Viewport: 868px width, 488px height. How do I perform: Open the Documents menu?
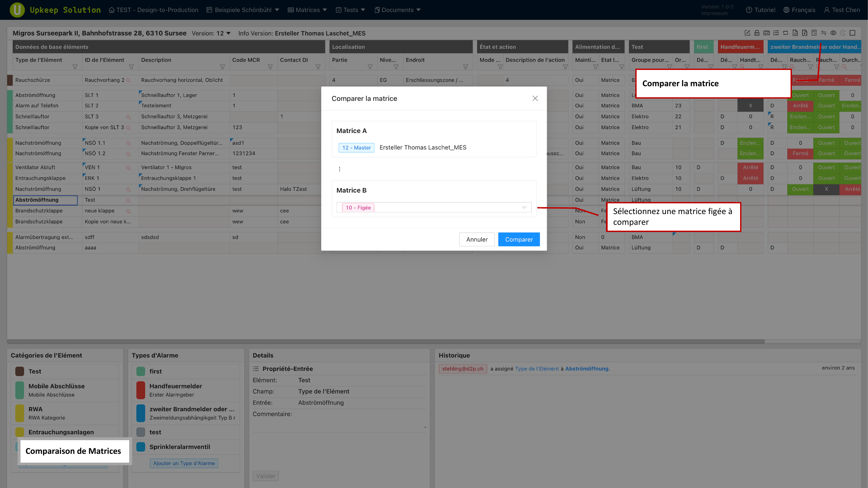[397, 10]
